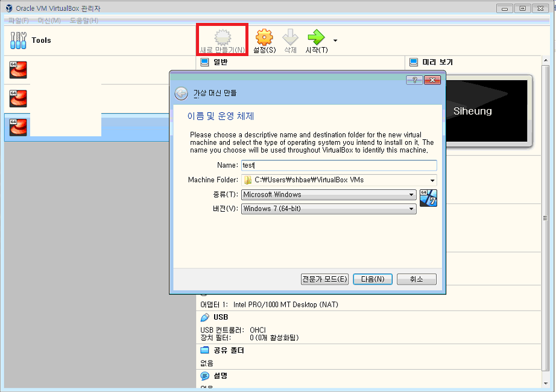The width and height of the screenshot is (556, 392).
Task: Open the Type (종류) Microsoft Windows dropdown
Action: pos(329,194)
